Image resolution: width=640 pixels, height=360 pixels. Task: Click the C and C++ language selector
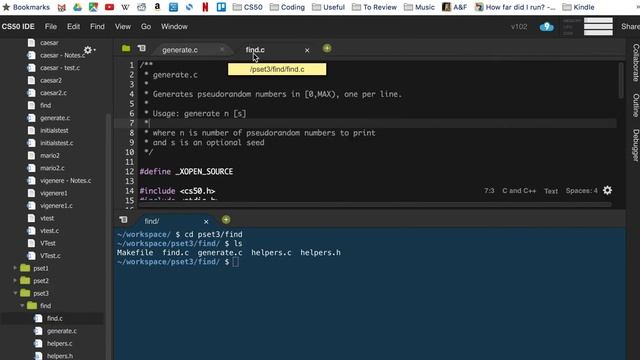coord(519,191)
